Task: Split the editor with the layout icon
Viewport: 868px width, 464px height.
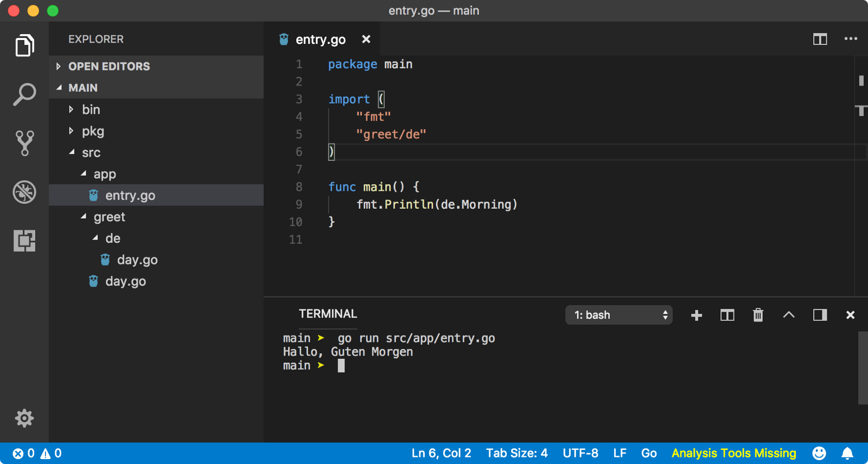Action: [820, 39]
